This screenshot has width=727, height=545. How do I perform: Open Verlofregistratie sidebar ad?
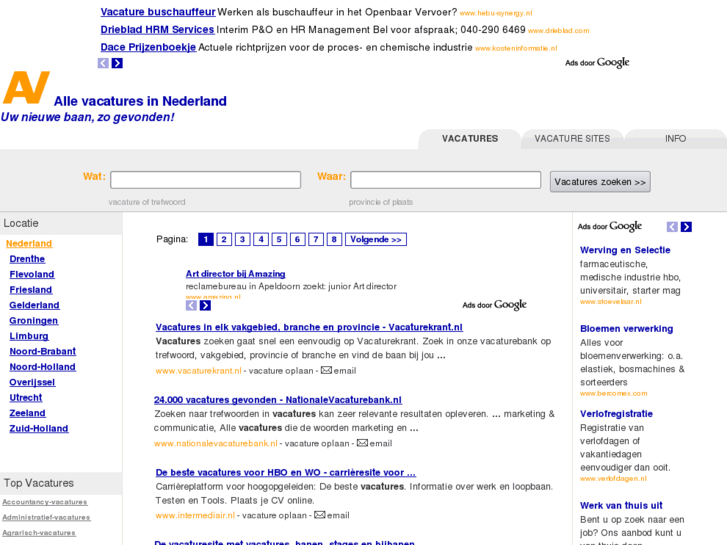click(616, 414)
